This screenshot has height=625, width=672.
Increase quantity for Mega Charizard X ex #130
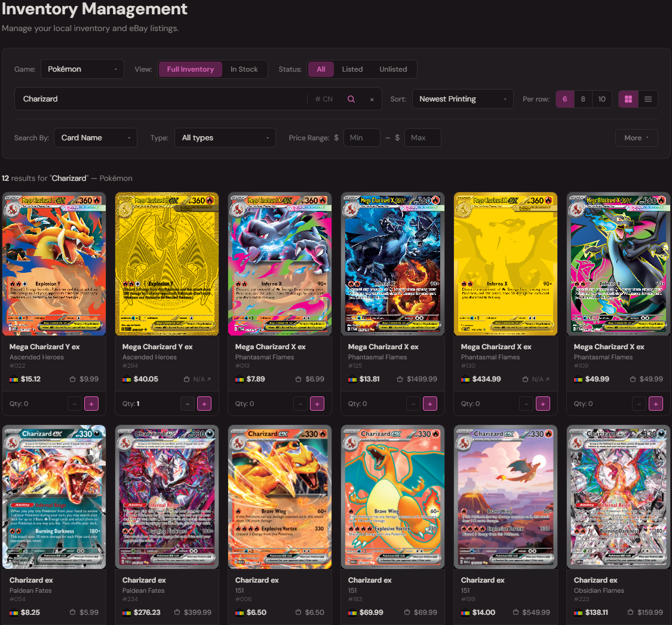pyautogui.click(x=543, y=404)
